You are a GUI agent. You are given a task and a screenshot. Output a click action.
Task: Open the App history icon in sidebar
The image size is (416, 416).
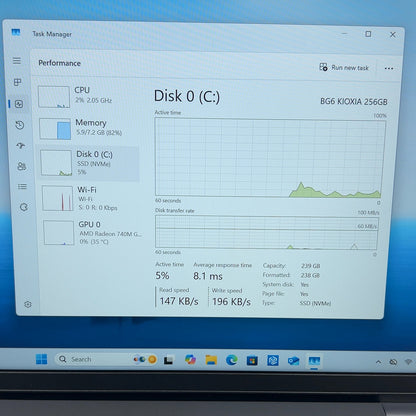(20, 125)
